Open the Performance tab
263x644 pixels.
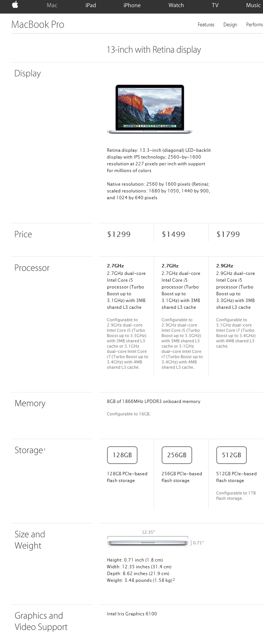pos(255,25)
